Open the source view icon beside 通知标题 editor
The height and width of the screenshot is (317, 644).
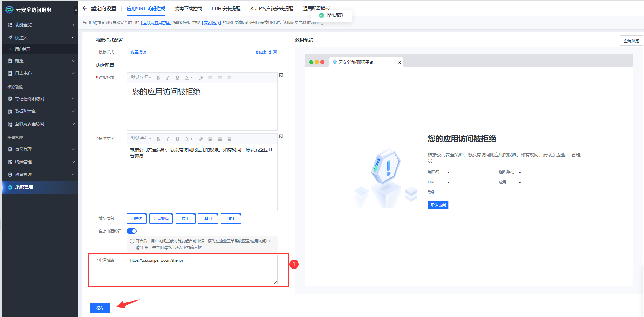point(281,75)
